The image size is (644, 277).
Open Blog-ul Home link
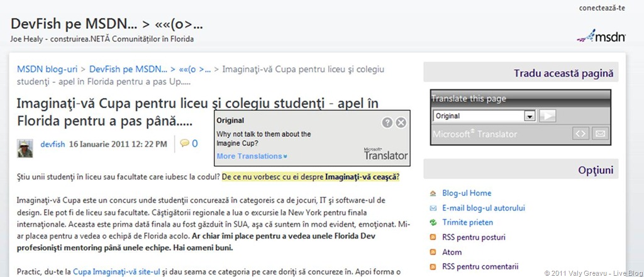point(467,193)
